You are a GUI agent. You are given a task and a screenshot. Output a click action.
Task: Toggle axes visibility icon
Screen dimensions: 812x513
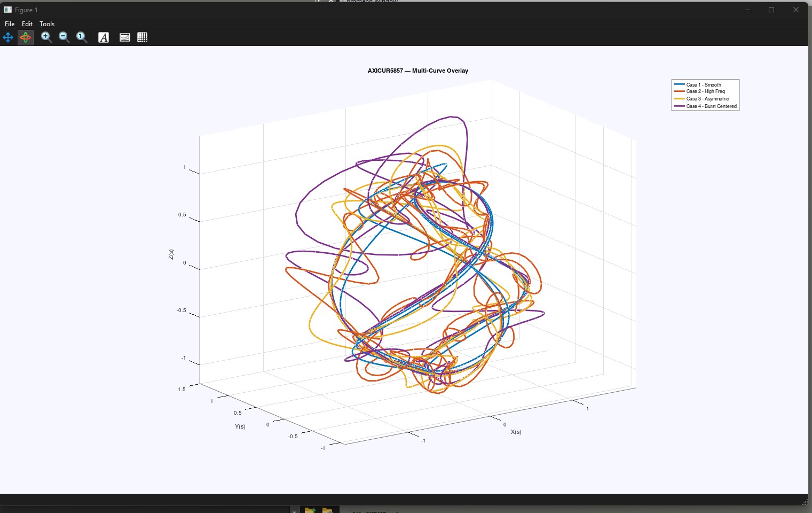[125, 37]
